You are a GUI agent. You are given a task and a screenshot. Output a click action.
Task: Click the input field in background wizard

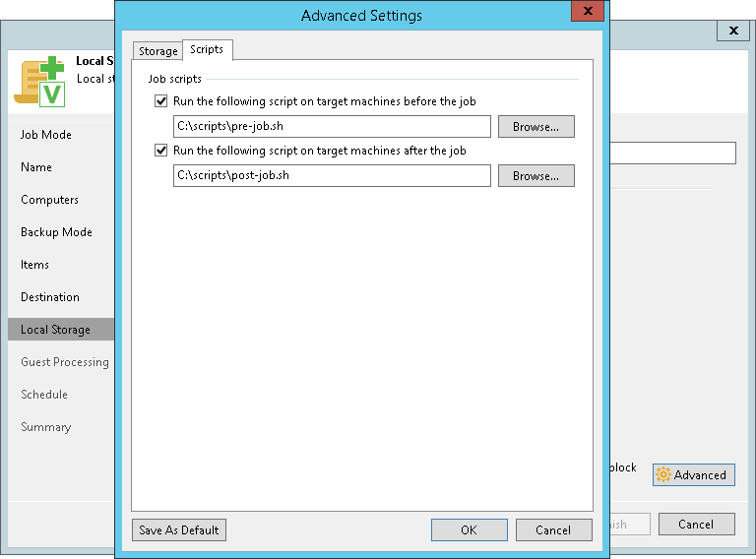[x=673, y=153]
